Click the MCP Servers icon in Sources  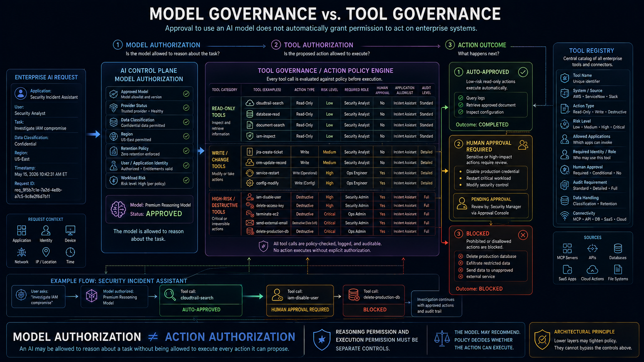(x=567, y=248)
